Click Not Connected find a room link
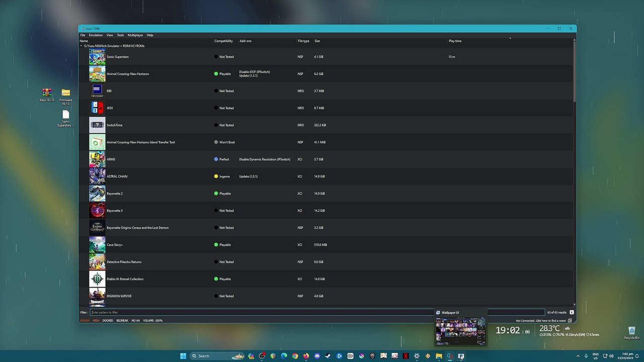Image resolution: width=644 pixels, height=362 pixels. tap(541, 320)
